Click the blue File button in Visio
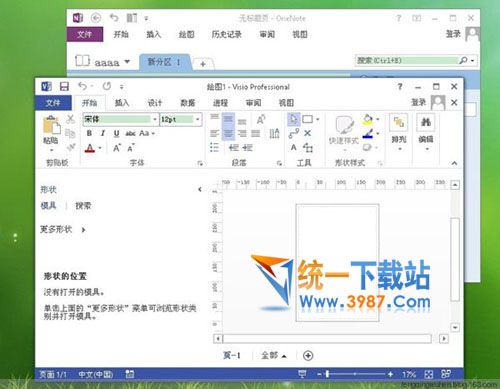This screenshot has width=500, height=389. click(53, 103)
